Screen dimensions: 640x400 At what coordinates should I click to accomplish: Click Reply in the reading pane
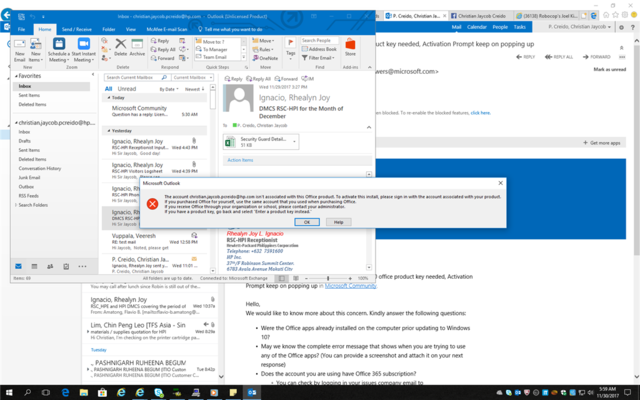[233, 79]
